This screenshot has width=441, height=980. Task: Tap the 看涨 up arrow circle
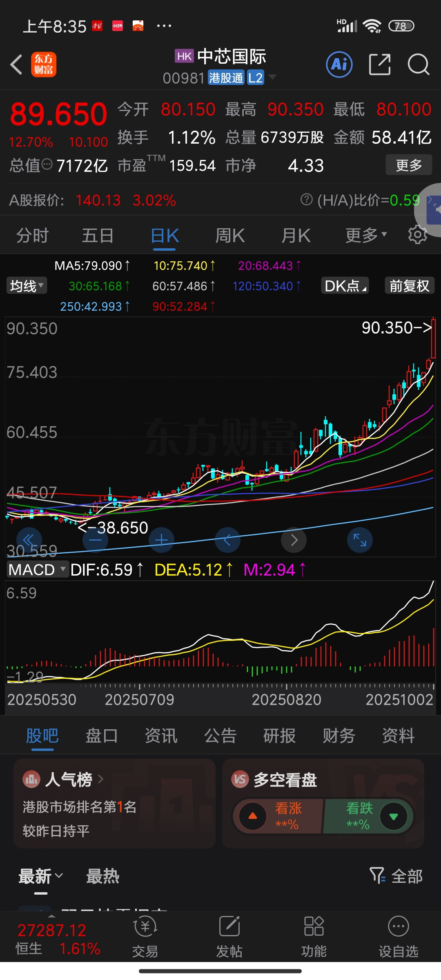pos(253,816)
